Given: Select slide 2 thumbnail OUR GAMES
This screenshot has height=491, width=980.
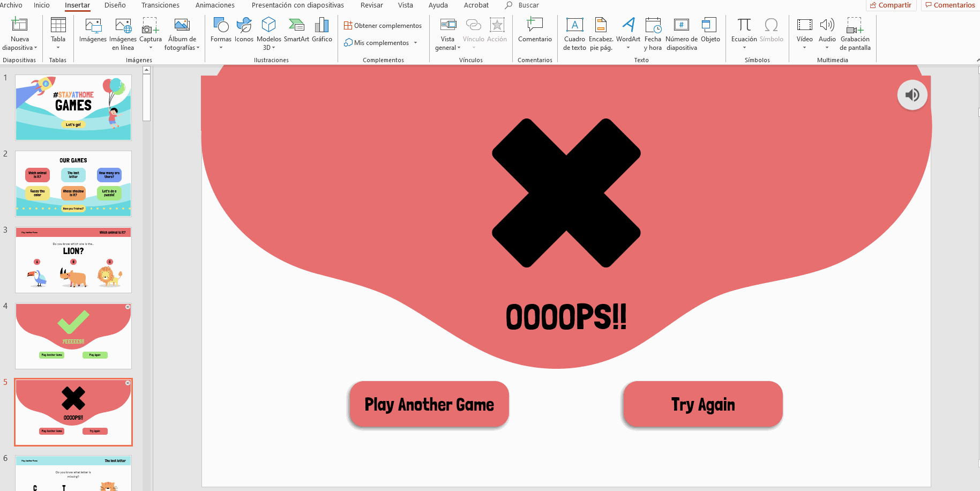Looking at the screenshot, I should tap(73, 183).
